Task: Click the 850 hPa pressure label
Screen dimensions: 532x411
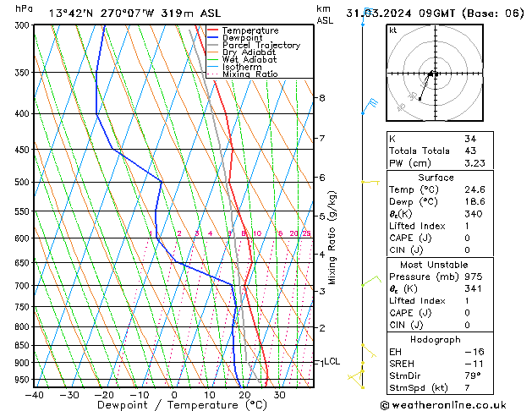Action: 24,345
